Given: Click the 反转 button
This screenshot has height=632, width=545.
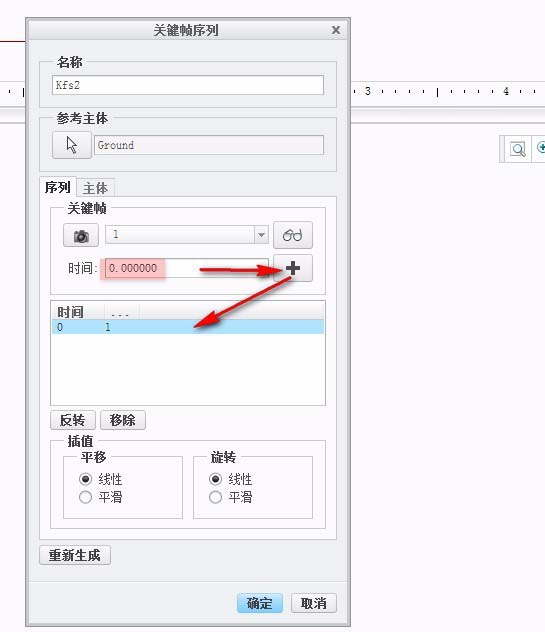Looking at the screenshot, I should pyautogui.click(x=73, y=420).
